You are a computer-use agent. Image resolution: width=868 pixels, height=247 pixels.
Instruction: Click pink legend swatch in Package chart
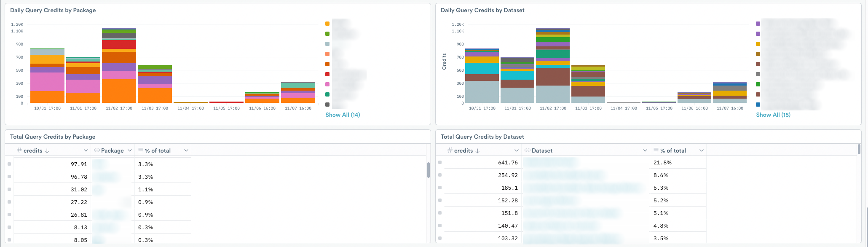327,84
